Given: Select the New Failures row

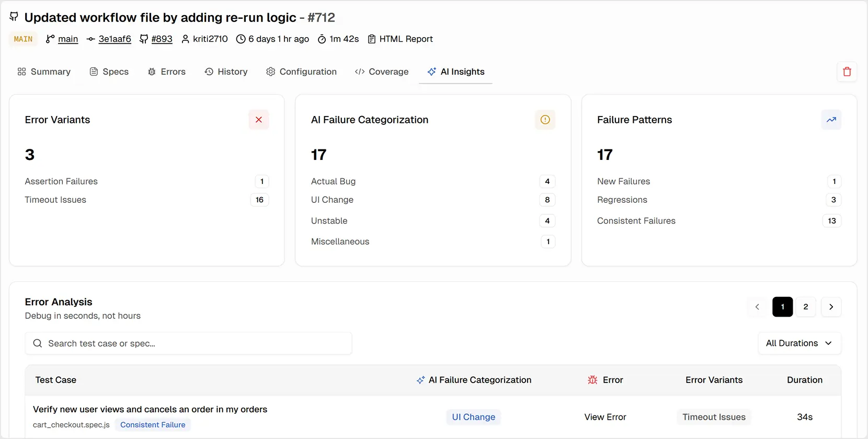Looking at the screenshot, I should coord(719,181).
